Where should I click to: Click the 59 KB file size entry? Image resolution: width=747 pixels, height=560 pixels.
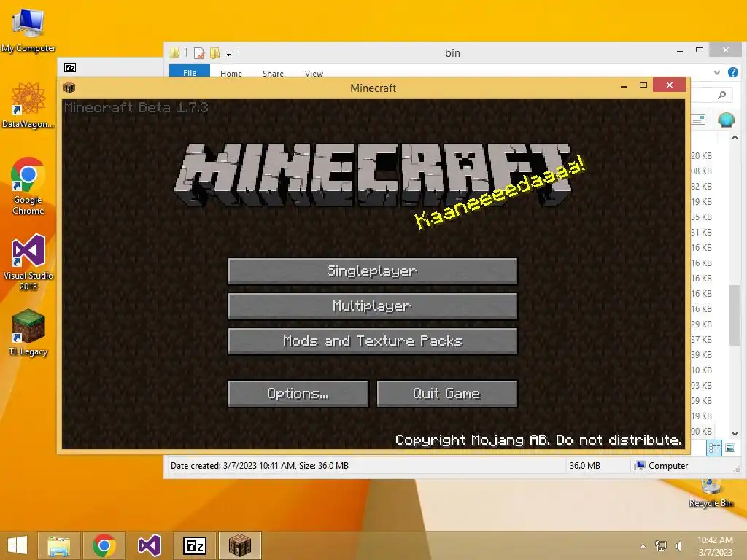click(x=701, y=400)
